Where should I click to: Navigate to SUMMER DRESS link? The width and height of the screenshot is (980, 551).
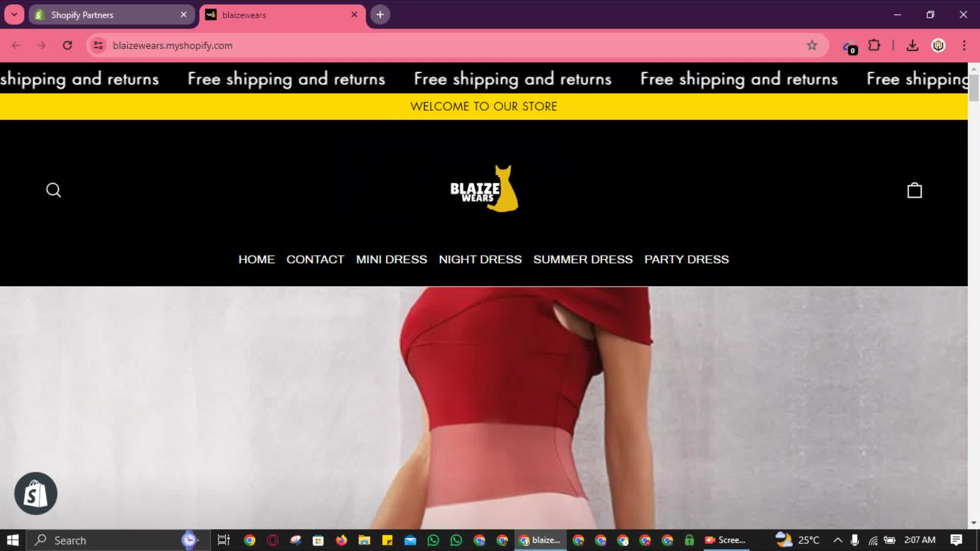click(583, 259)
